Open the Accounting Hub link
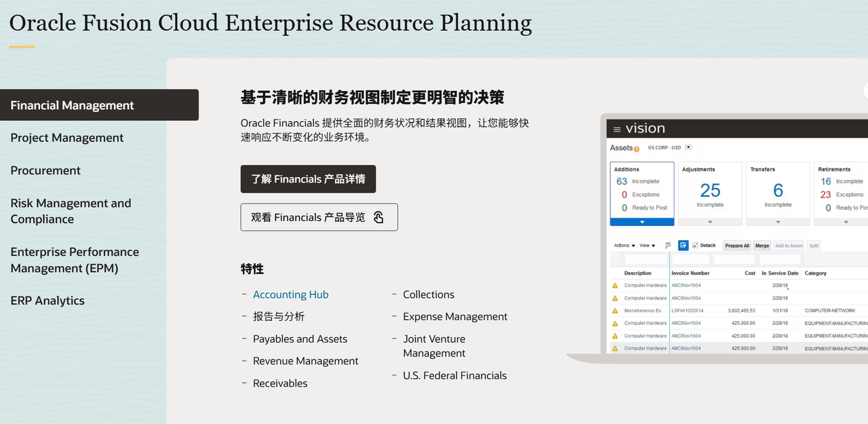Viewport: 868px width, 424px height. point(290,294)
